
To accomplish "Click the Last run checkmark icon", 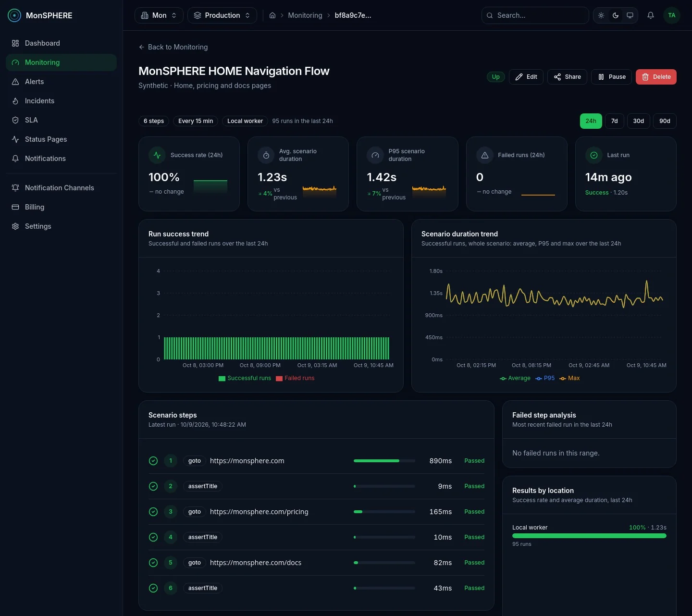I will tap(593, 155).
